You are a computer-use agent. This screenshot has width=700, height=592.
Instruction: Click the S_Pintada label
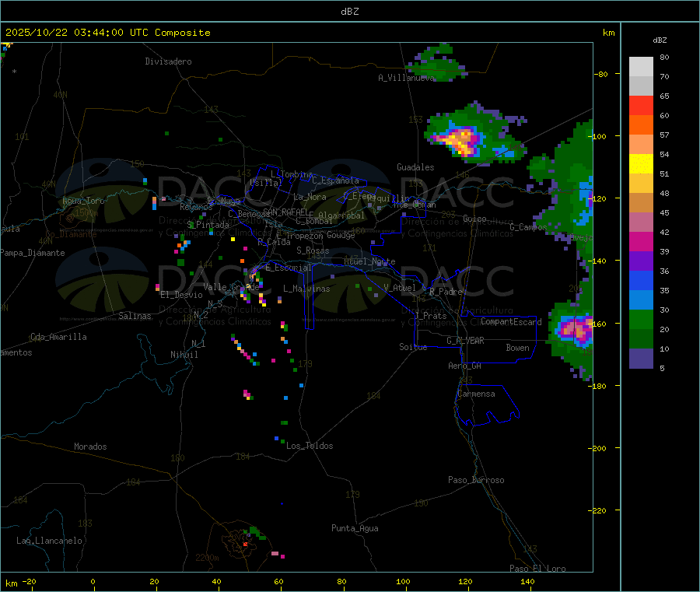(208, 225)
